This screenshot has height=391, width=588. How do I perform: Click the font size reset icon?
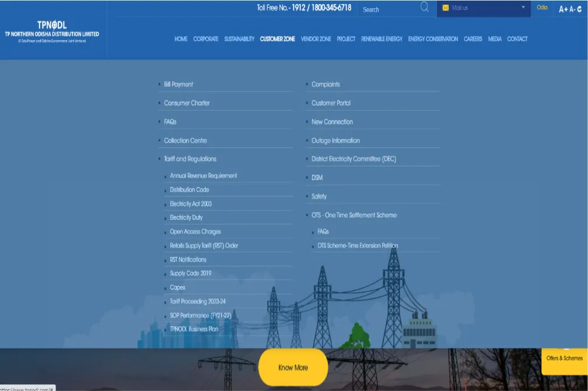point(579,9)
